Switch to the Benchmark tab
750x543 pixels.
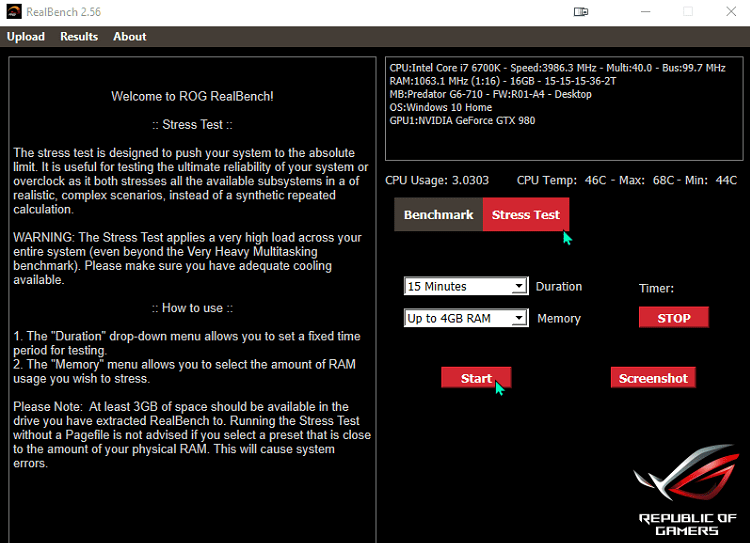coord(439,215)
